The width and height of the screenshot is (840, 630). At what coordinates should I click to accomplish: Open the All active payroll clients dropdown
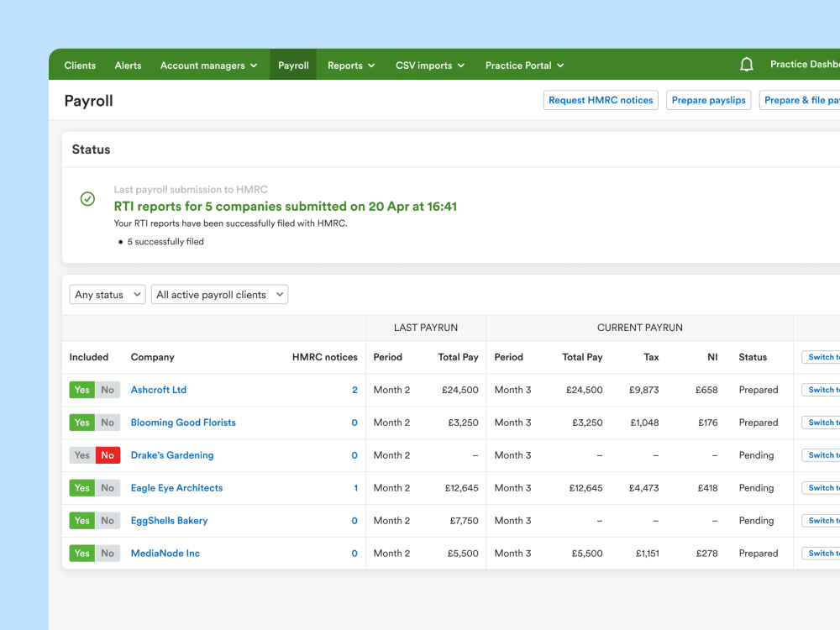pyautogui.click(x=219, y=295)
